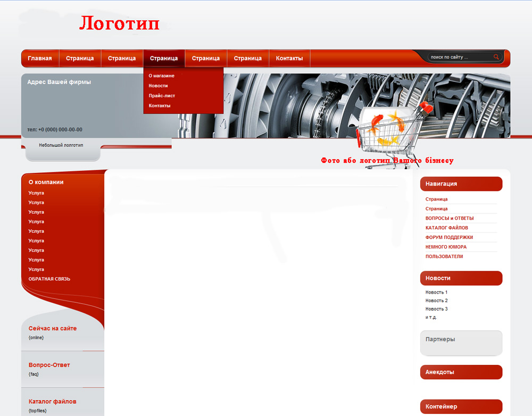532x416 pixels.
Task: Click the 'Небольшой лологотип' tab
Action: 61,145
